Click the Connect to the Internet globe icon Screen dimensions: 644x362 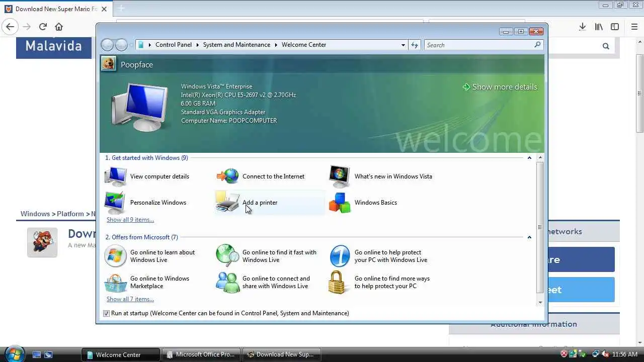pyautogui.click(x=228, y=176)
